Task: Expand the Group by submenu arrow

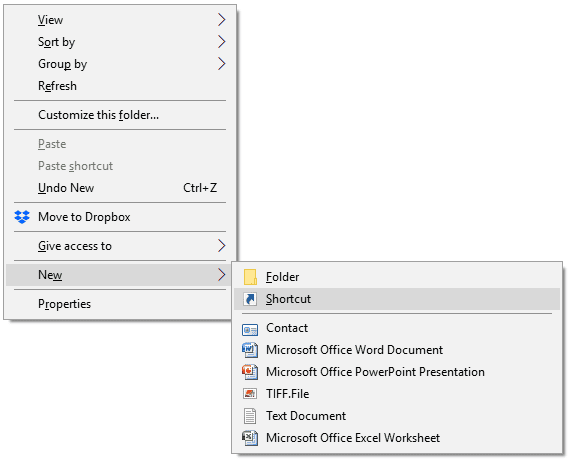Action: pos(221,64)
